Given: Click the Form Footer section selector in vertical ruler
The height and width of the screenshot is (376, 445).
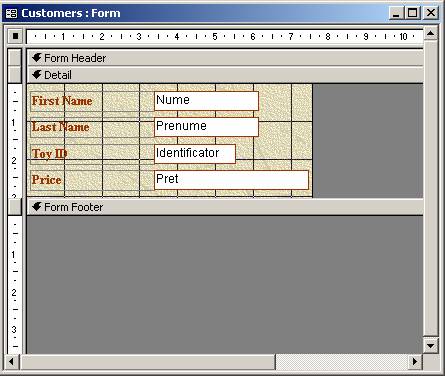Looking at the screenshot, I should 15,207.
